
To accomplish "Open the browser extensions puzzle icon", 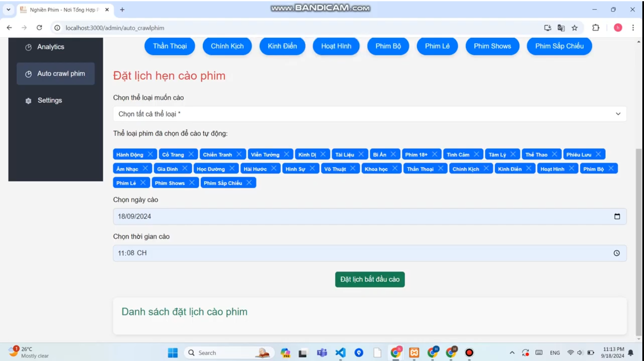I will (596, 27).
